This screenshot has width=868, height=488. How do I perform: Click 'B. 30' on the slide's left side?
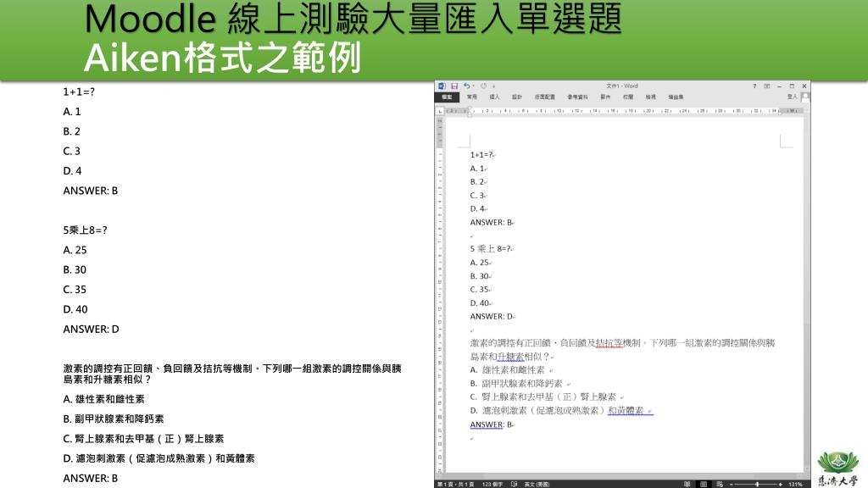(x=75, y=269)
